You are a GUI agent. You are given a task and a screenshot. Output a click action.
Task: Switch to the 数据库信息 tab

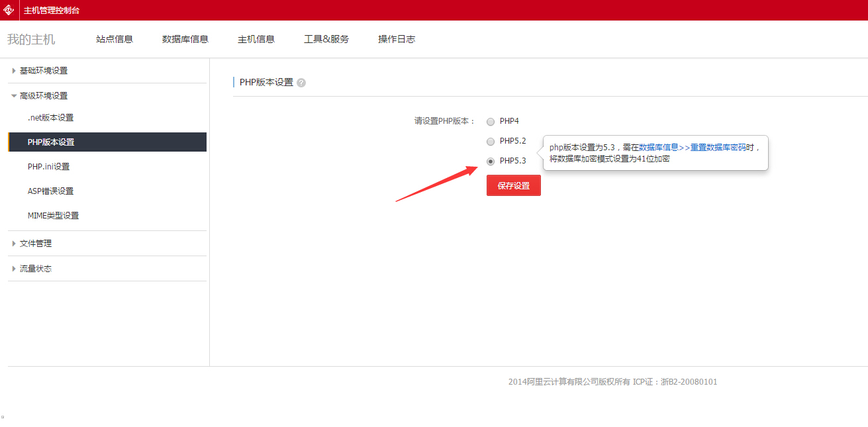185,39
